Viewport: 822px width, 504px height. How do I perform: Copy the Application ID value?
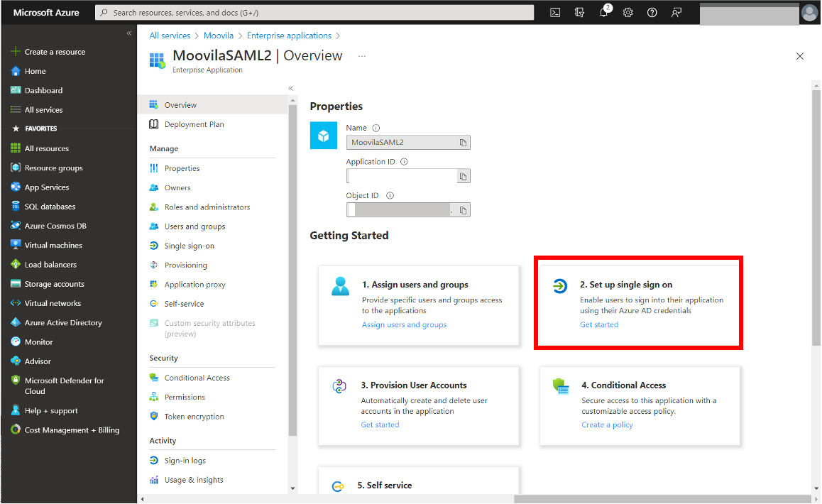[x=463, y=177]
